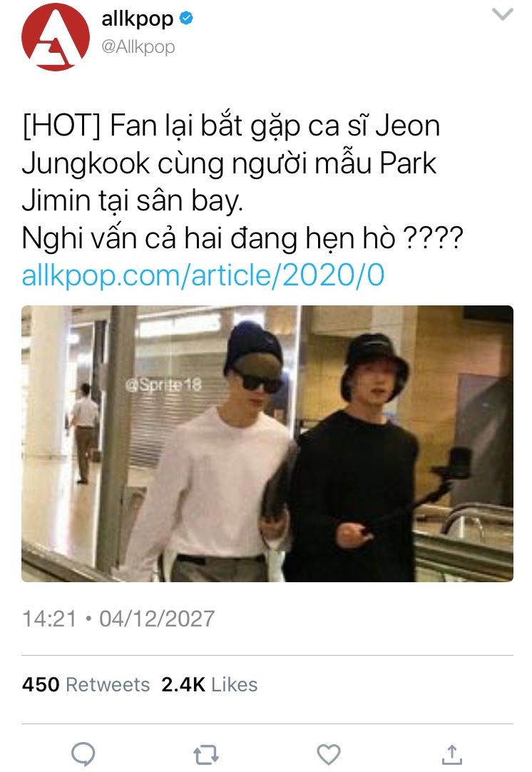Visit the @Allkpop handle
Screen dimensions: 532x772
[138, 47]
